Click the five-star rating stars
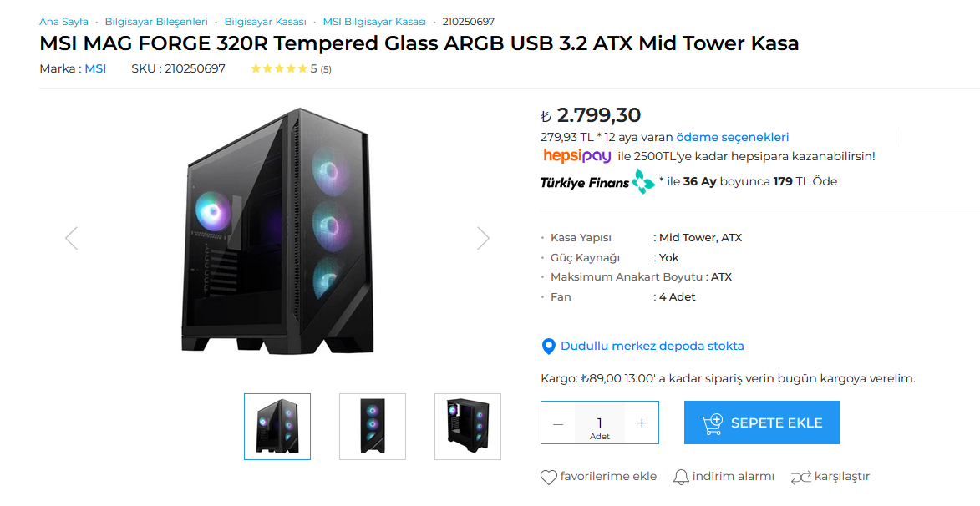Viewport: 980px width, 506px height. pos(279,69)
